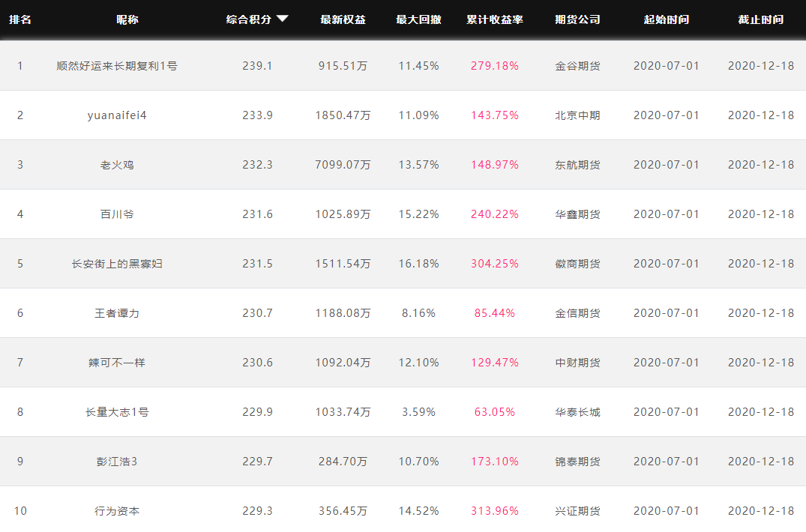Select drawdown value 12.10%
The image size is (806, 532).
[x=419, y=363]
